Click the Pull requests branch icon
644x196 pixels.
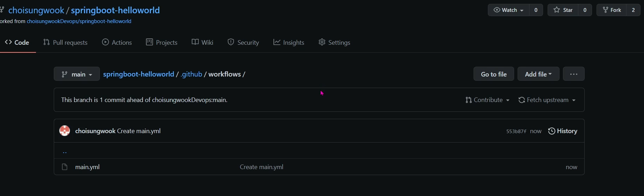pos(46,42)
